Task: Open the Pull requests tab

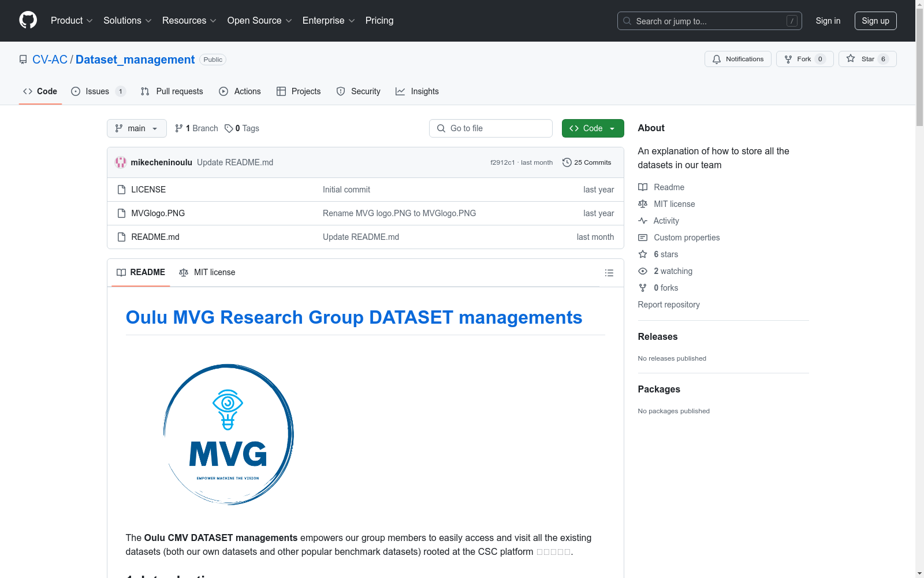Action: pyautogui.click(x=172, y=91)
